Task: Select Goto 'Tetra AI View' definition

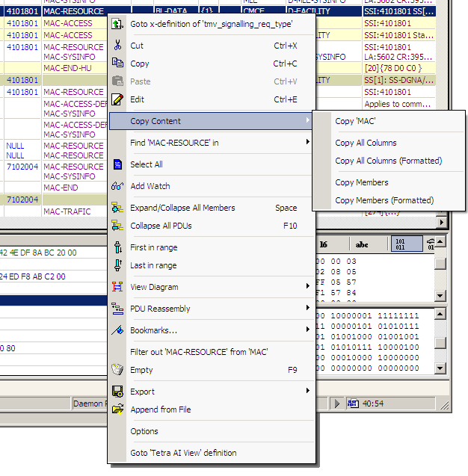Action: tap(183, 453)
